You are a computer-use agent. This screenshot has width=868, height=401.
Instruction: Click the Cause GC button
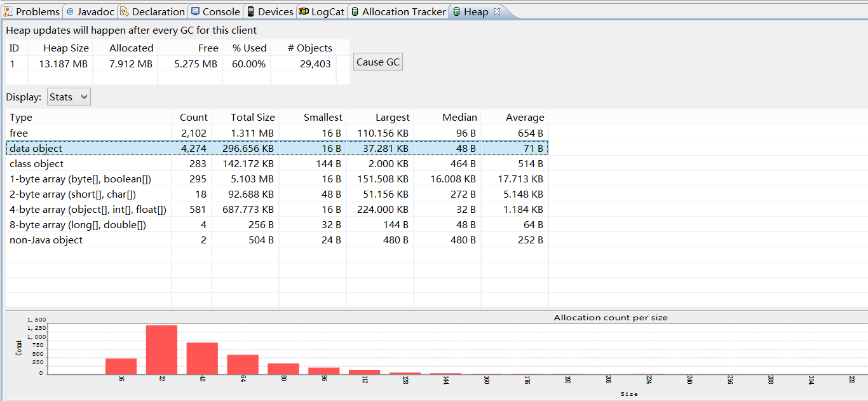pos(378,62)
